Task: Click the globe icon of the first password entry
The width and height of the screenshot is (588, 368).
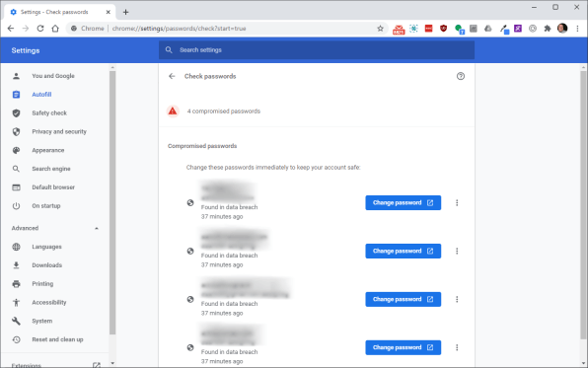Action: point(190,203)
